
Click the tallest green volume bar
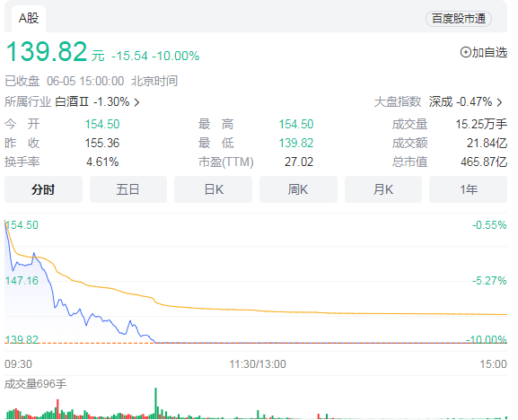(156, 403)
